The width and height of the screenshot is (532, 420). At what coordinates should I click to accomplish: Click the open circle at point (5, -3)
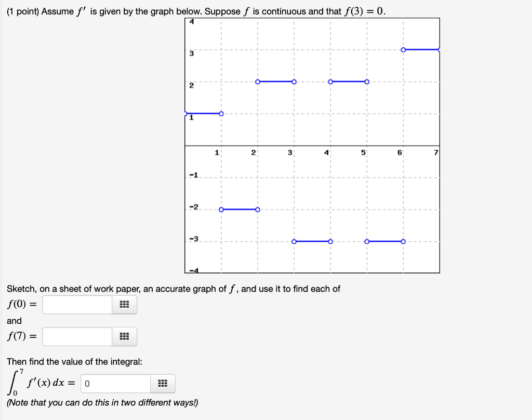coord(366,241)
